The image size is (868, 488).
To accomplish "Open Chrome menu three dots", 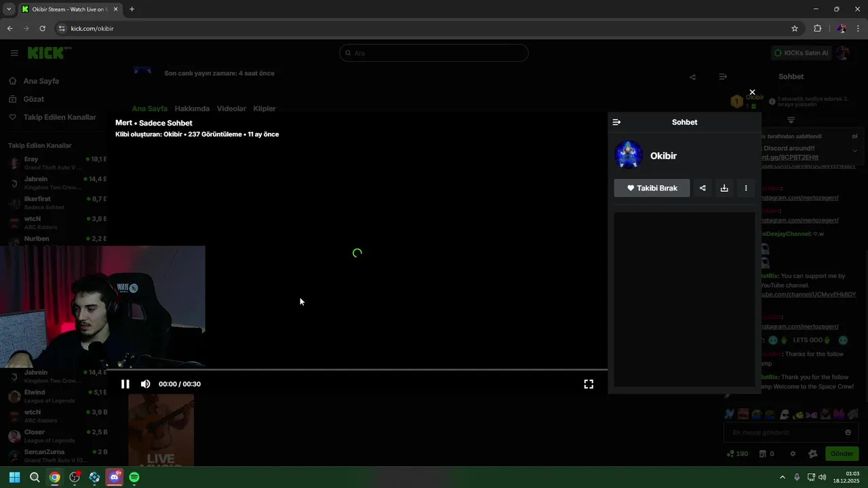I will pos(859,28).
